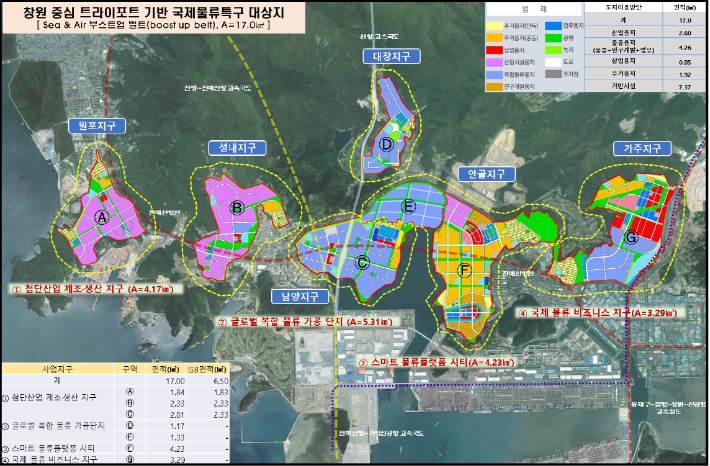Click the circled A zone marker
The height and width of the screenshot is (466, 710).
point(100,215)
